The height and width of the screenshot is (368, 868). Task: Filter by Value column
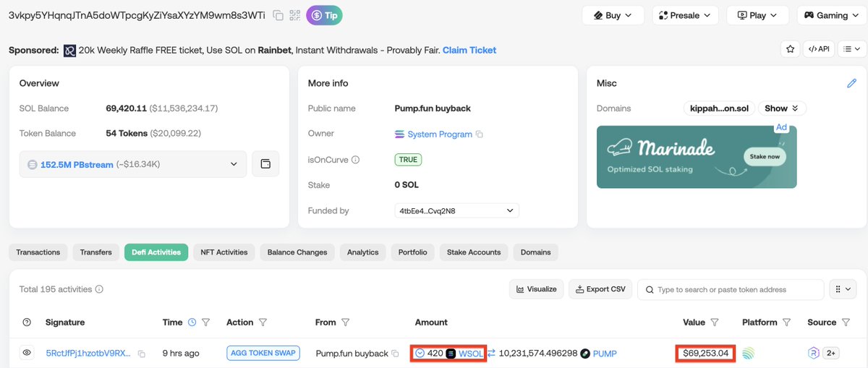(x=715, y=322)
